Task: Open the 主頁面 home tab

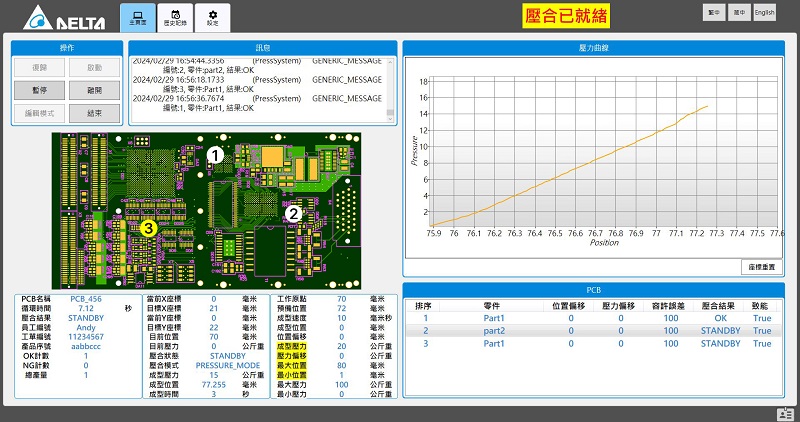Action: pyautogui.click(x=137, y=17)
